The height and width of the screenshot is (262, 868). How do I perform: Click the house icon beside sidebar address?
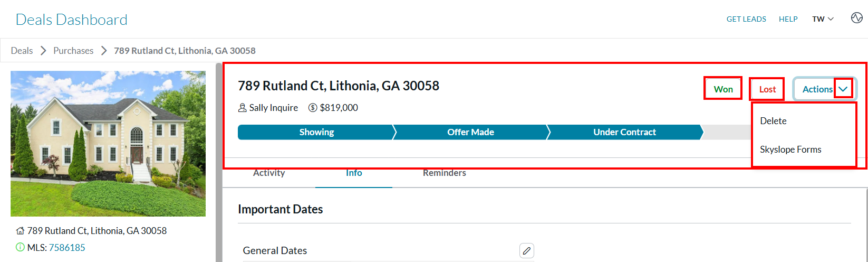[20, 231]
